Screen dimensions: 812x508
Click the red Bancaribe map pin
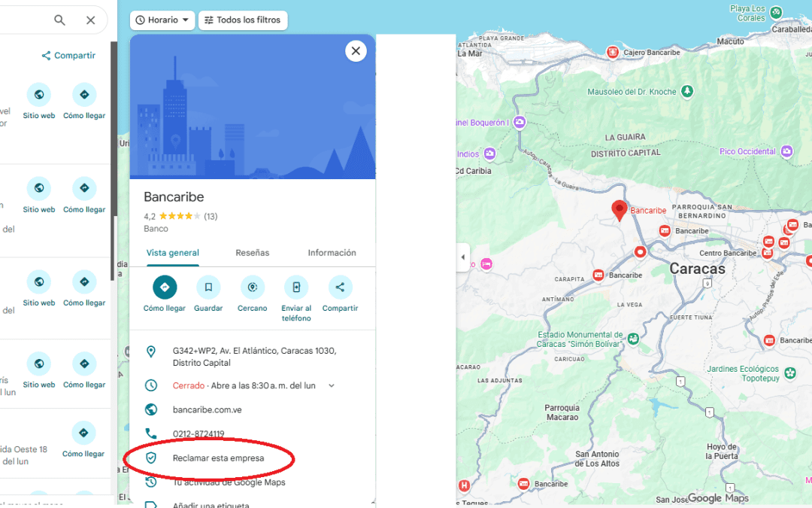point(619,207)
